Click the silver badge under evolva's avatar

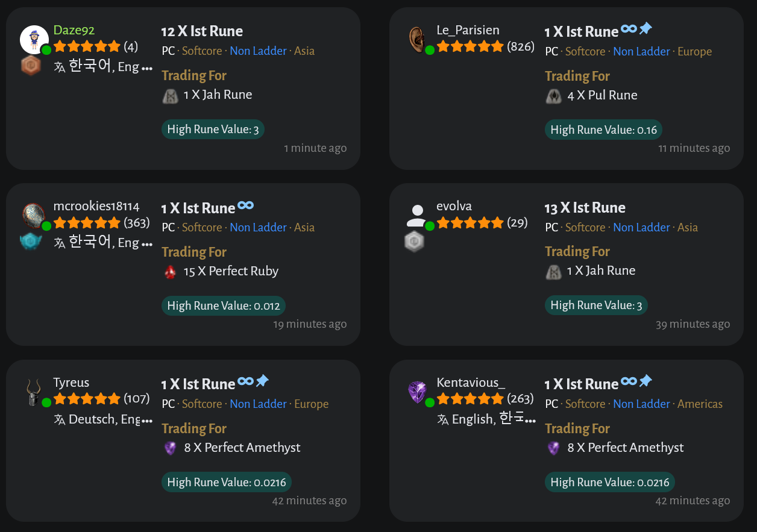pyautogui.click(x=415, y=242)
